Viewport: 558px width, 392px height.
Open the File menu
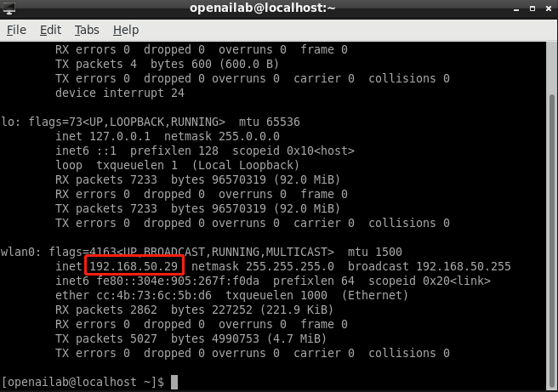coord(16,30)
